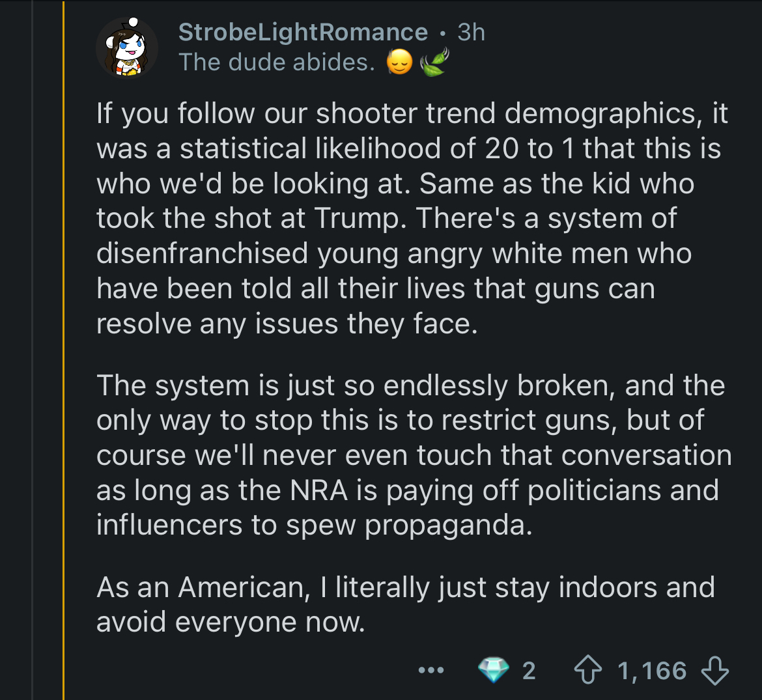Tap the 1,166 vote score
This screenshot has height=700, width=762.
652,671
